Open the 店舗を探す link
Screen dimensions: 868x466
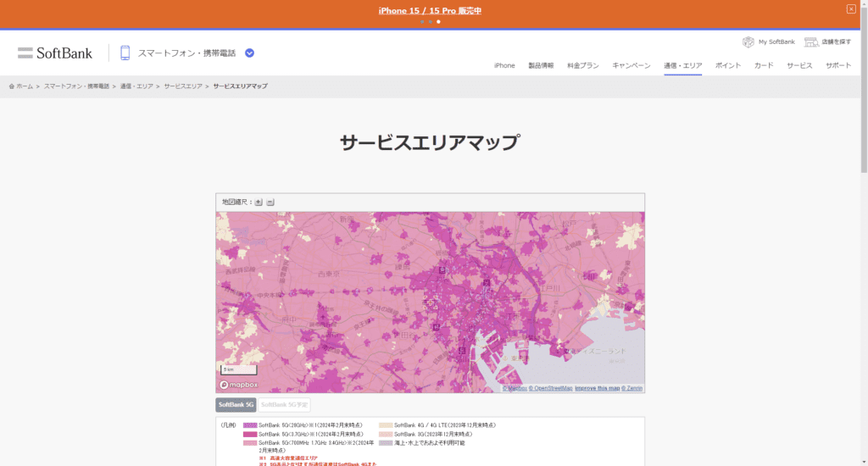837,42
